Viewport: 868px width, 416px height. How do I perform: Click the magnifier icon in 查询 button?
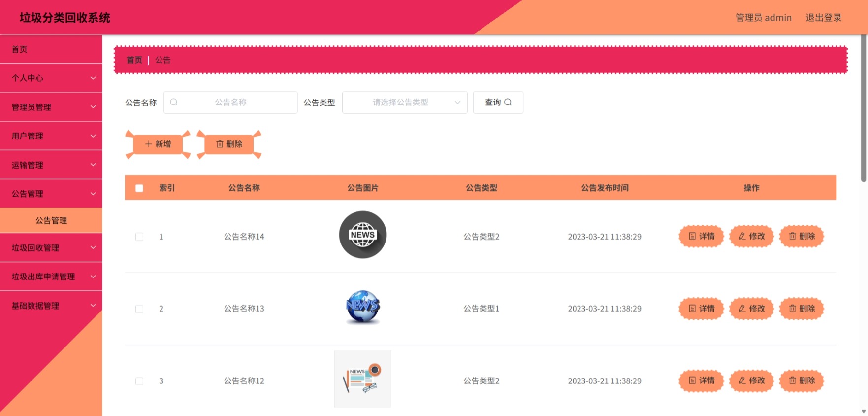tap(508, 102)
